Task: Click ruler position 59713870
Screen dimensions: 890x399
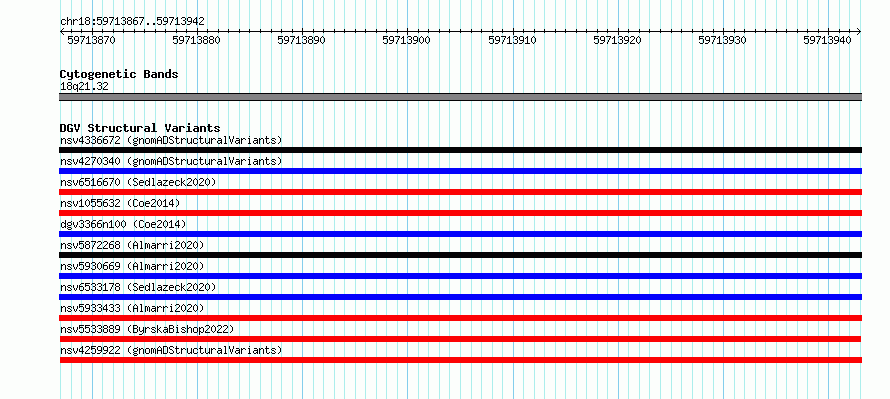Action: click(91, 40)
